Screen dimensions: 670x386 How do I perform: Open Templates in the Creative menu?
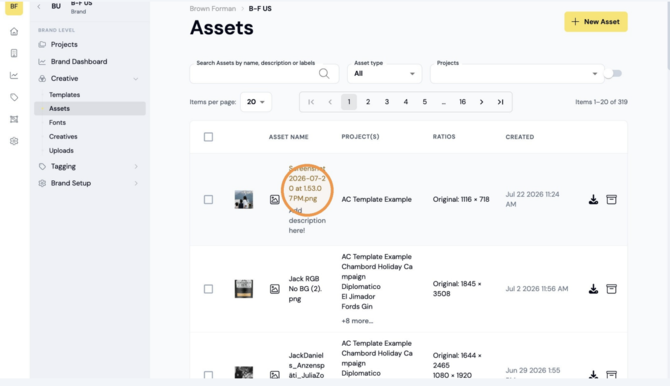(x=65, y=94)
